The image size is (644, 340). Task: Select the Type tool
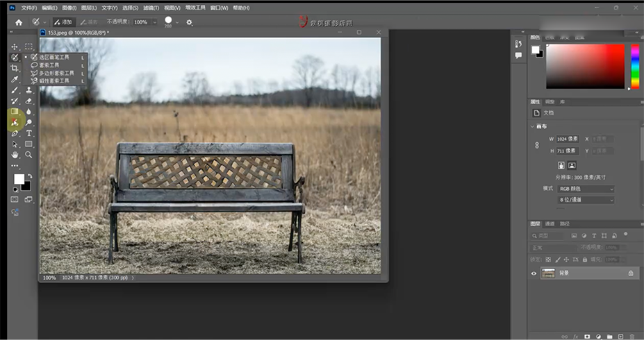[28, 133]
